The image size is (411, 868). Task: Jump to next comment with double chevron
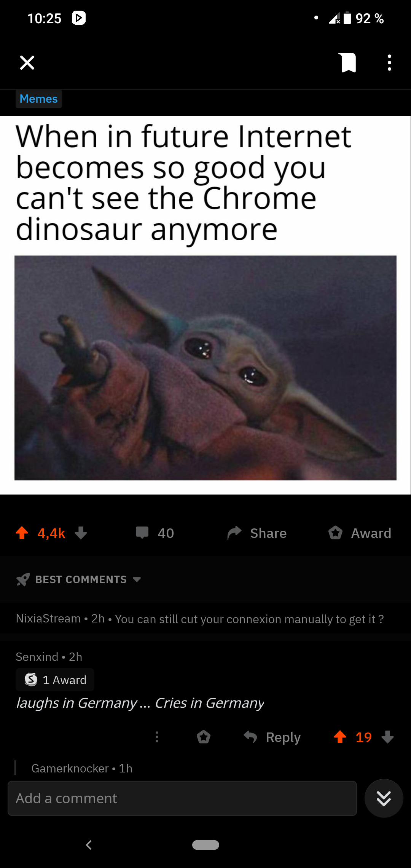(384, 798)
